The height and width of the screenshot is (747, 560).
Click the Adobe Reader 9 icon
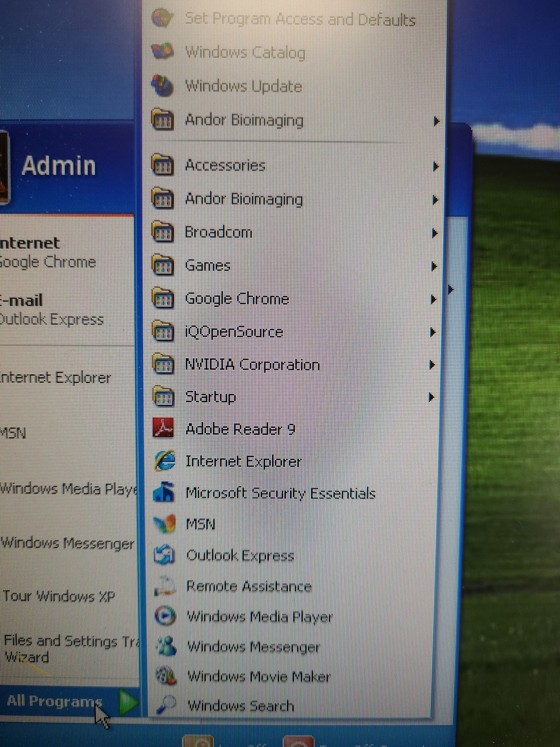[x=163, y=428]
